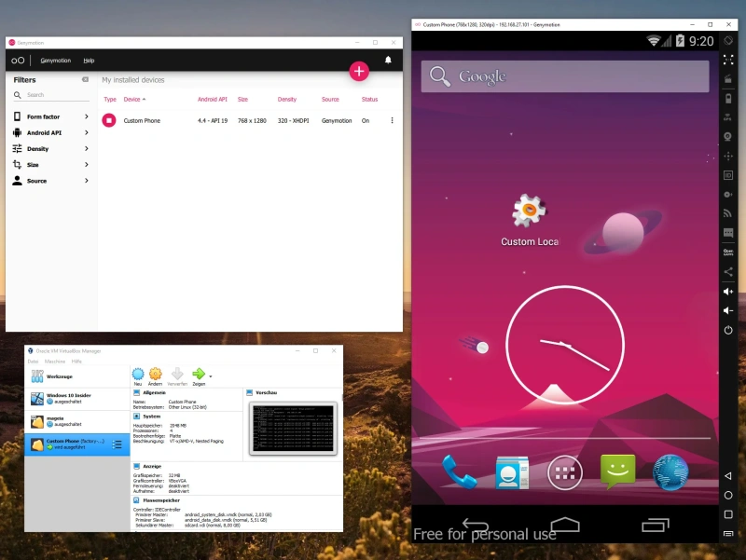Expand the Form factor filter
746x560 pixels.
click(x=87, y=116)
